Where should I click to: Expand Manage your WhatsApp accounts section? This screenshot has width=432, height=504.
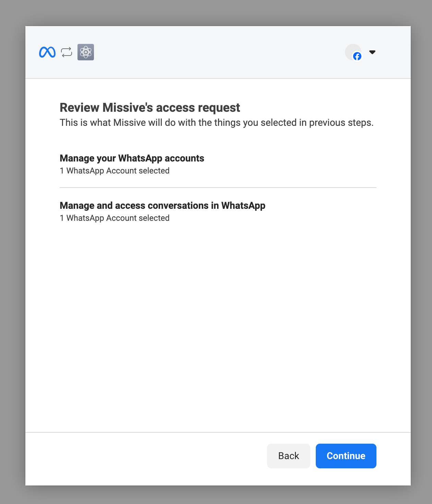[132, 158]
